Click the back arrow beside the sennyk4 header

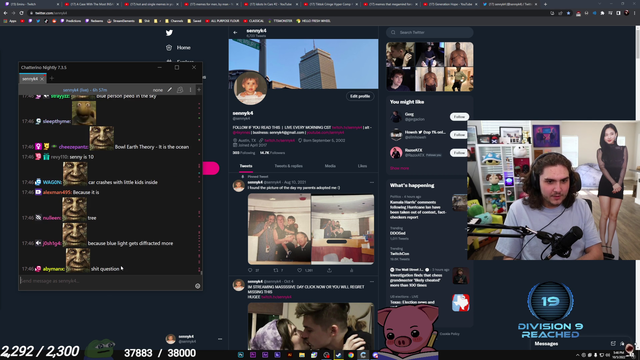pos(235,32)
